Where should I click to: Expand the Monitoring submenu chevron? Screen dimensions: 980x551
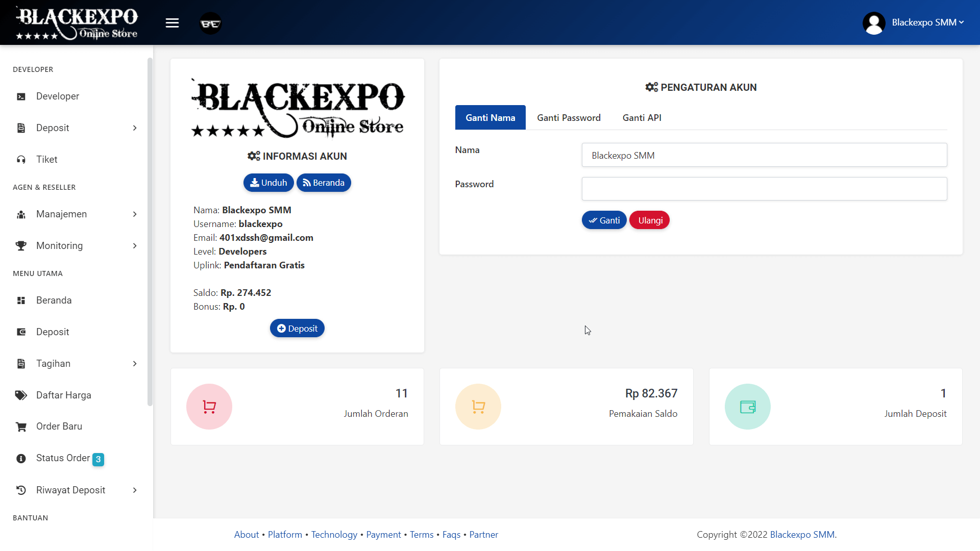pos(135,246)
